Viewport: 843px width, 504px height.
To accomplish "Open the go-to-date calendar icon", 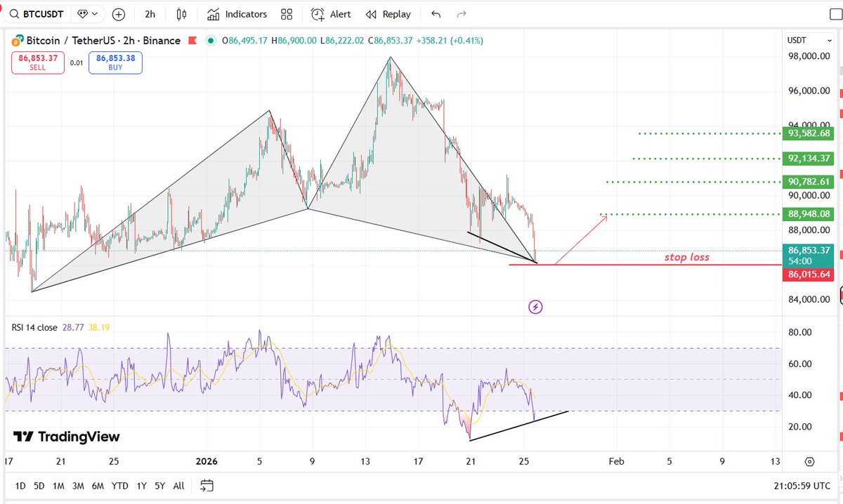I will pos(207,485).
